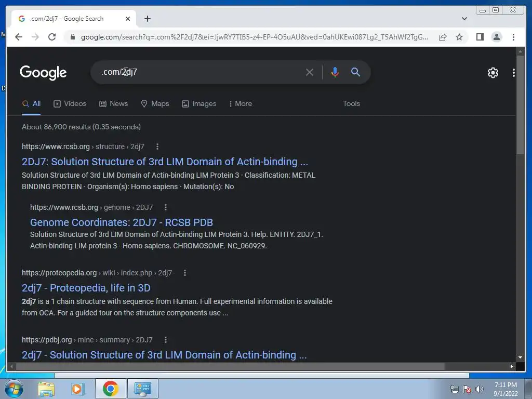Switch to the News tab

[x=113, y=103]
